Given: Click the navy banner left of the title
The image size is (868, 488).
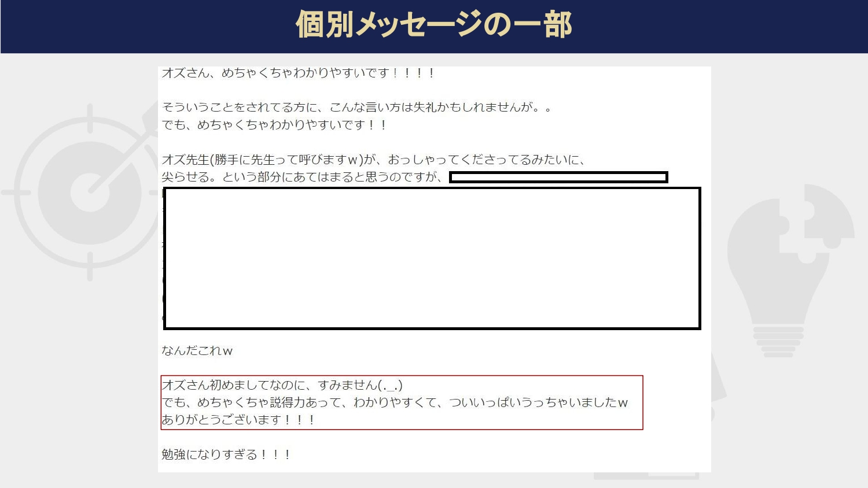Looking at the screenshot, I should click(x=145, y=26).
